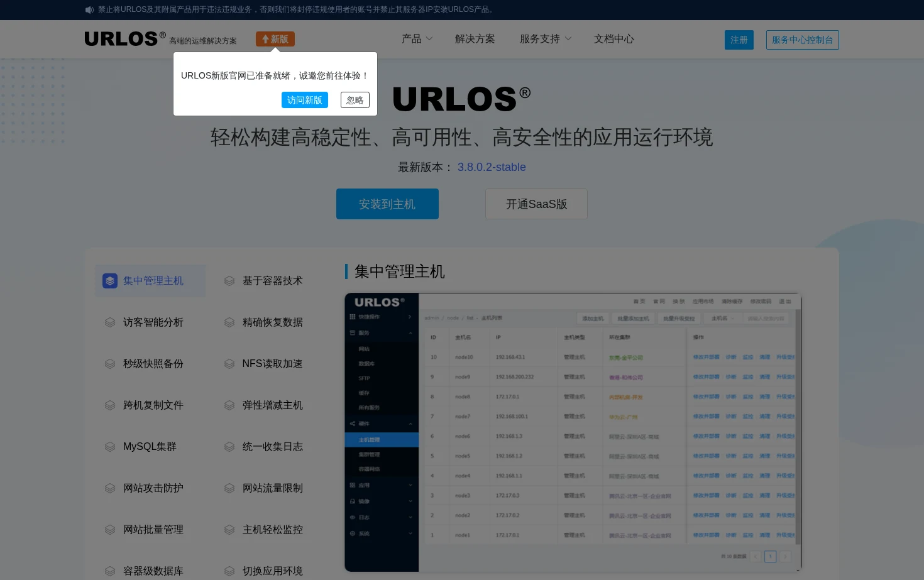Open the 服务中心控制台 button
Image resolution: width=924 pixels, height=580 pixels.
[803, 40]
